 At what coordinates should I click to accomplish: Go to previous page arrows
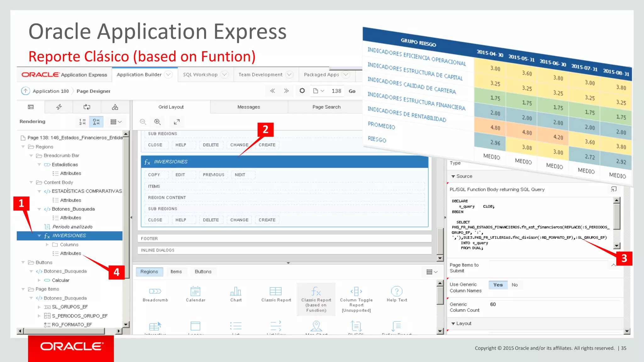click(273, 91)
